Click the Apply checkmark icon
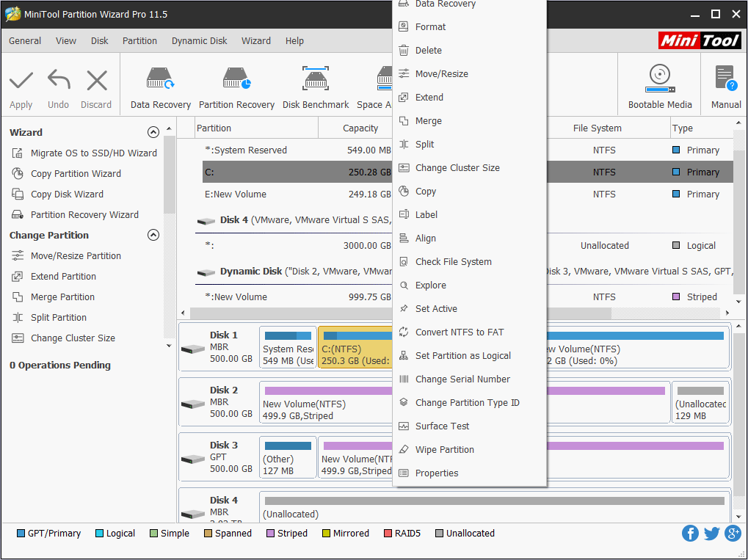The width and height of the screenshot is (748, 560). click(x=21, y=80)
